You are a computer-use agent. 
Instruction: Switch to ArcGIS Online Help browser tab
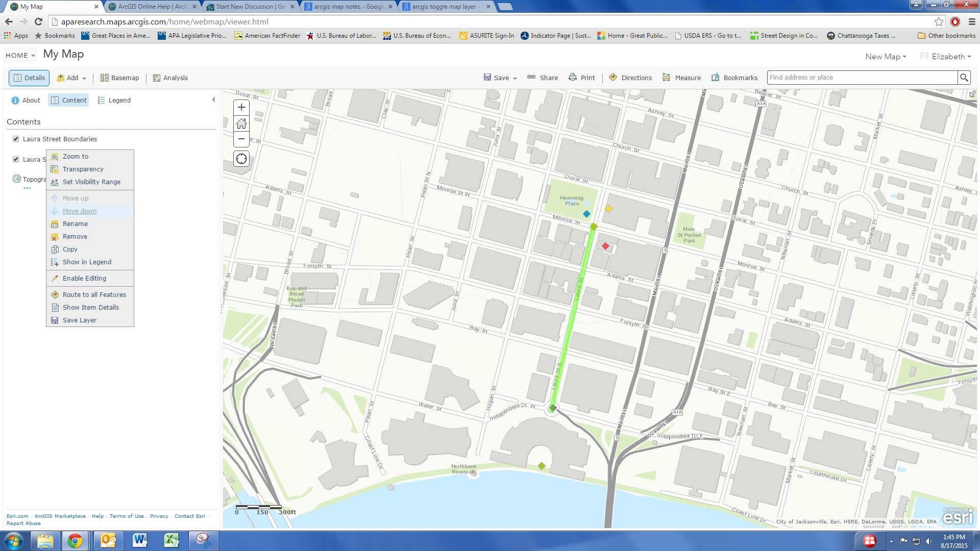(x=152, y=7)
